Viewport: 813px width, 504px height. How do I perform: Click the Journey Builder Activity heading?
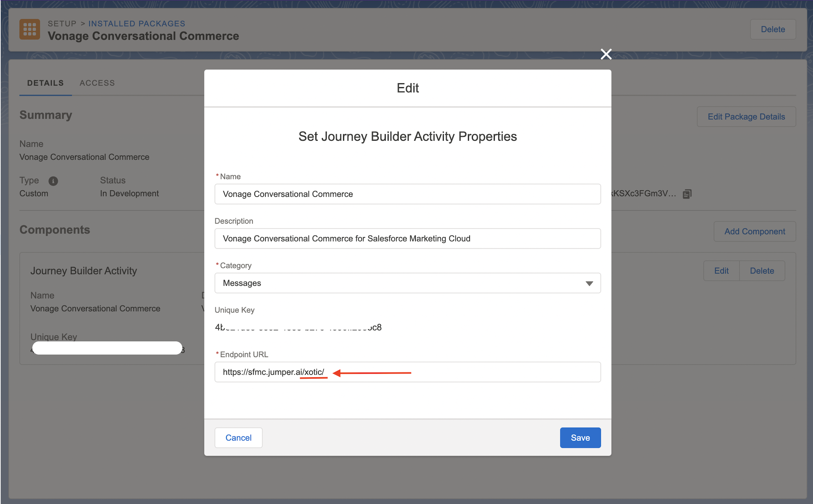click(84, 271)
